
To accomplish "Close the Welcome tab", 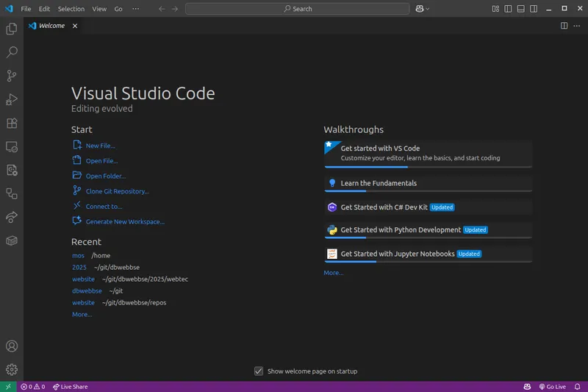I will click(x=75, y=26).
